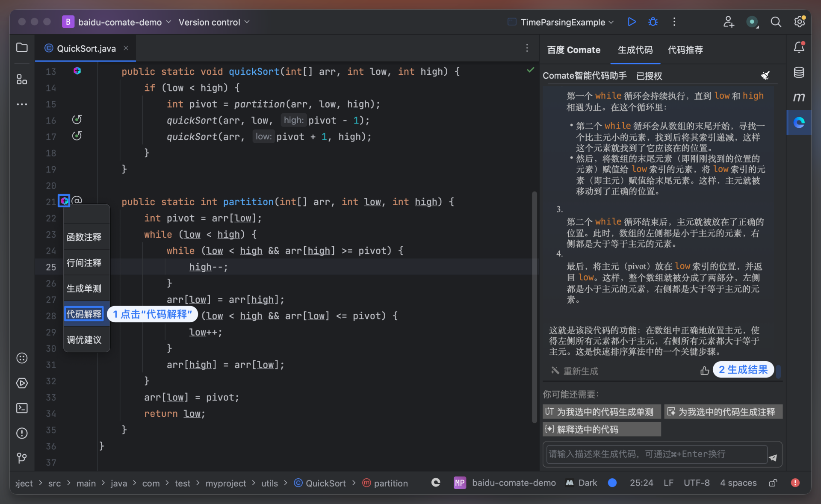Toggle read-only lock in status bar
The width and height of the screenshot is (821, 504).
pyautogui.click(x=773, y=483)
